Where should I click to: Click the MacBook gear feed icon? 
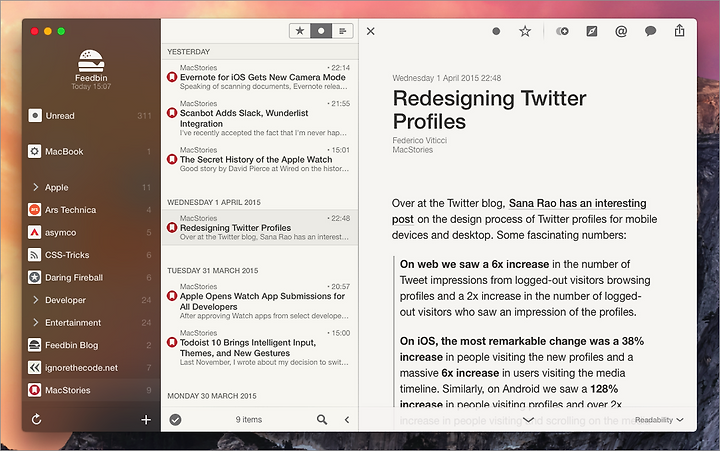pos(34,151)
